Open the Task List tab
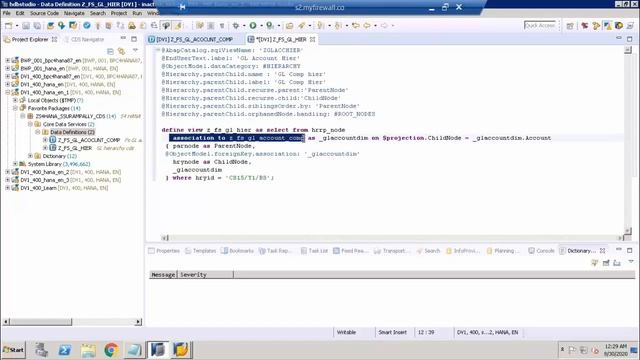Viewport: 640px width, 360px height. tap(314, 251)
